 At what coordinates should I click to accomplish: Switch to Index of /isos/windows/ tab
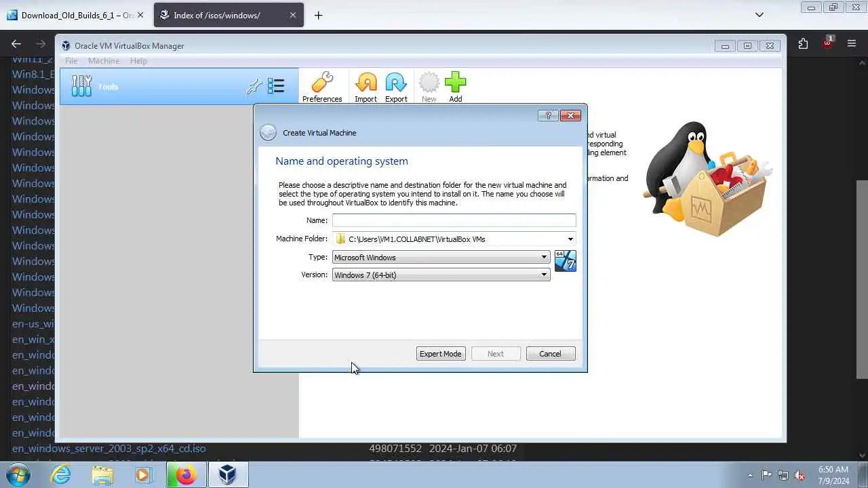pyautogui.click(x=229, y=15)
